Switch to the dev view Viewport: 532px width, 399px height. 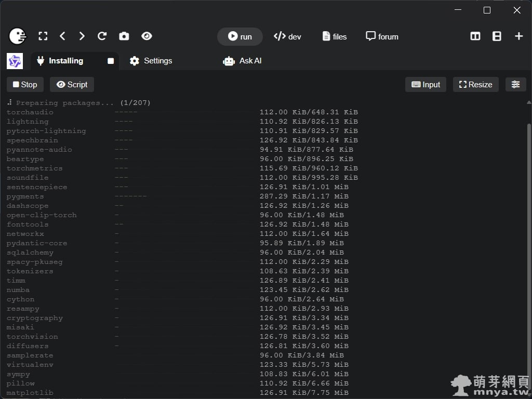coord(287,36)
